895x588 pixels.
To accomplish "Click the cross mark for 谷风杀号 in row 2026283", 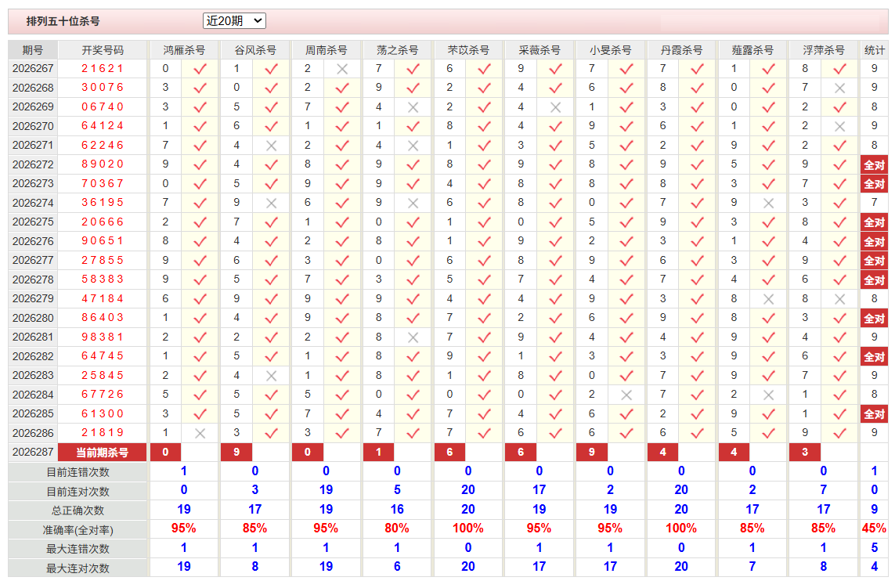I will pos(271,376).
